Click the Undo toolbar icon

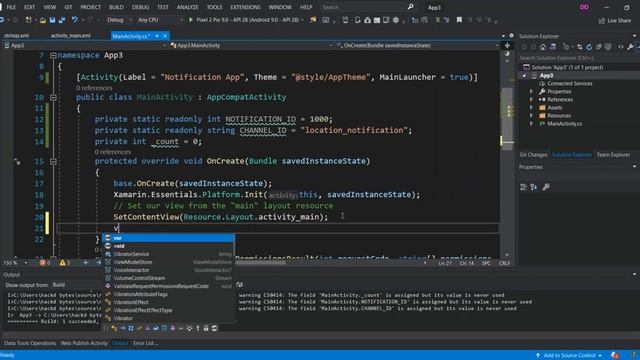click(x=74, y=20)
